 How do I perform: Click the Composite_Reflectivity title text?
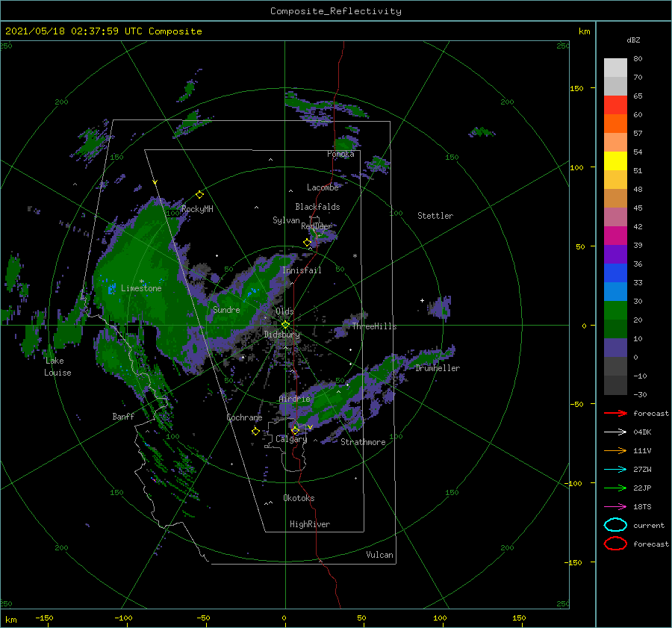coord(336,11)
